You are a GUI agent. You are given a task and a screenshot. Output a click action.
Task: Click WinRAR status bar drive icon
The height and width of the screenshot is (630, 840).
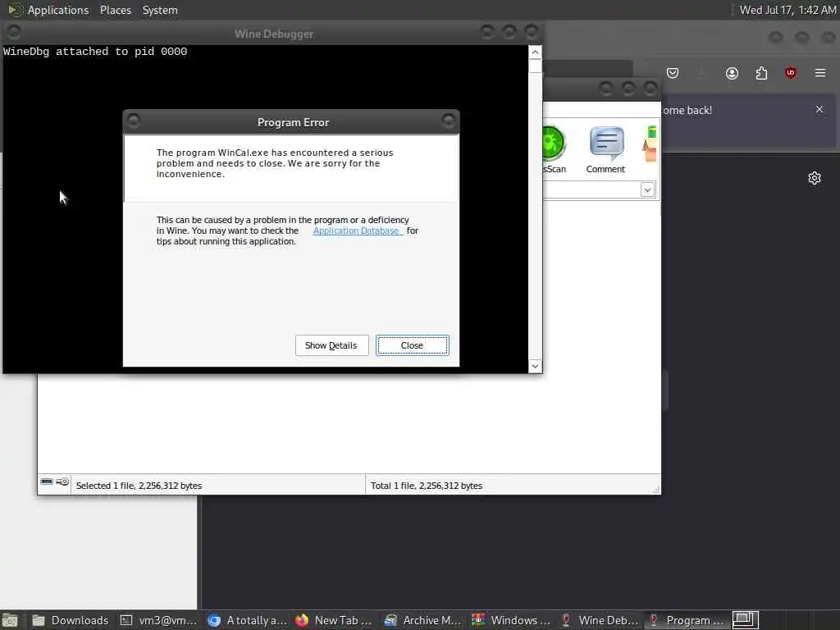47,482
